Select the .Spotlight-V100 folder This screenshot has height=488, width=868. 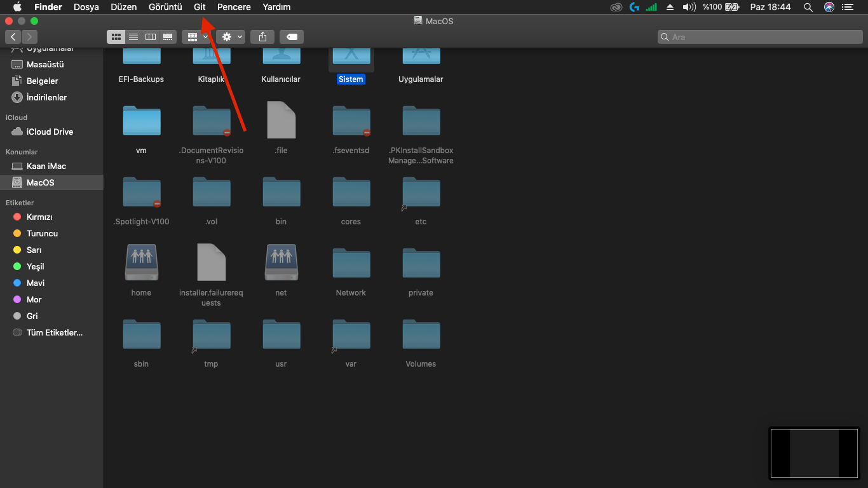pos(141,201)
